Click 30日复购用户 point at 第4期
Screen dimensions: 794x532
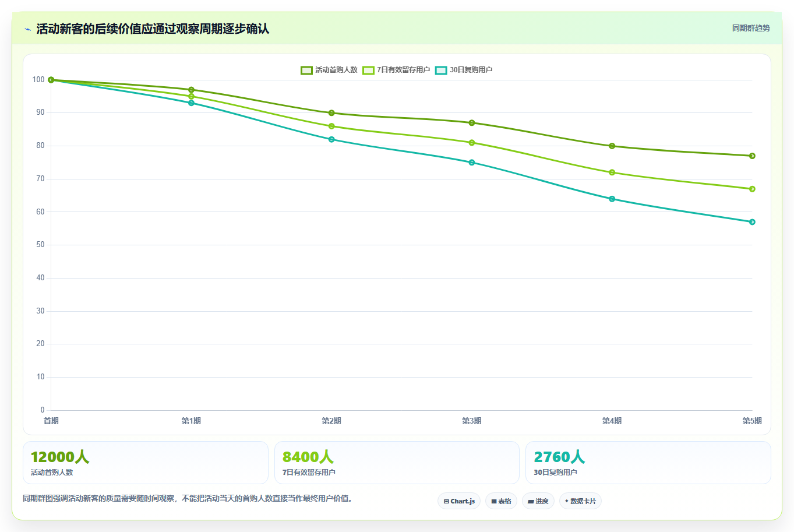tap(612, 199)
